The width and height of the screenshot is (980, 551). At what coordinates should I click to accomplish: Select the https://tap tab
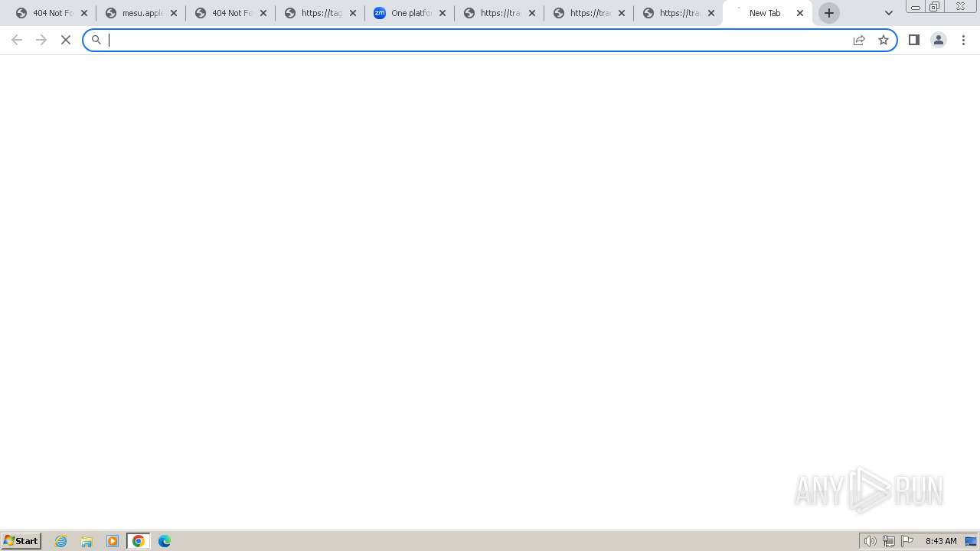(320, 13)
